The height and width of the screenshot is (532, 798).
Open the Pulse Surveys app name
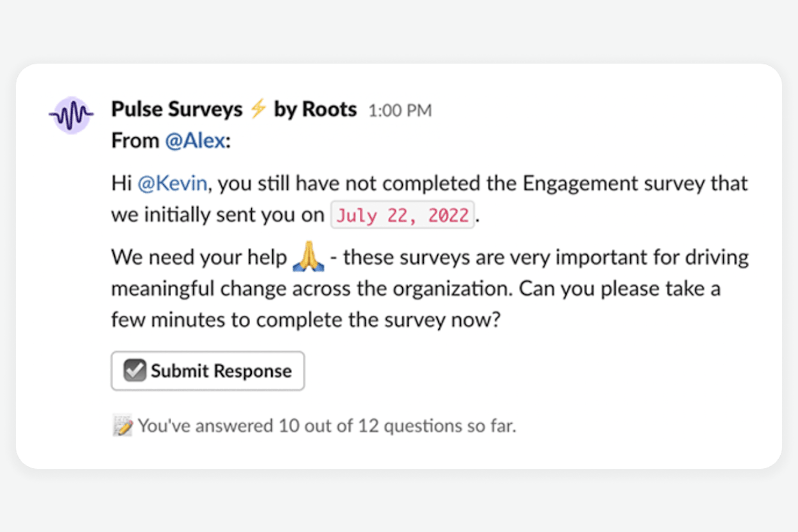click(177, 109)
